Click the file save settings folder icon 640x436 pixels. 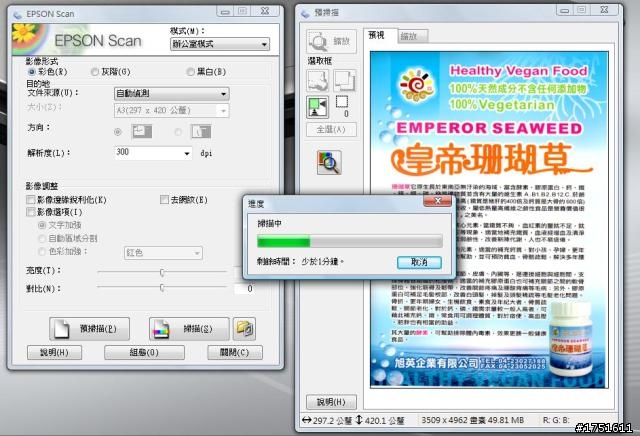click(x=244, y=329)
